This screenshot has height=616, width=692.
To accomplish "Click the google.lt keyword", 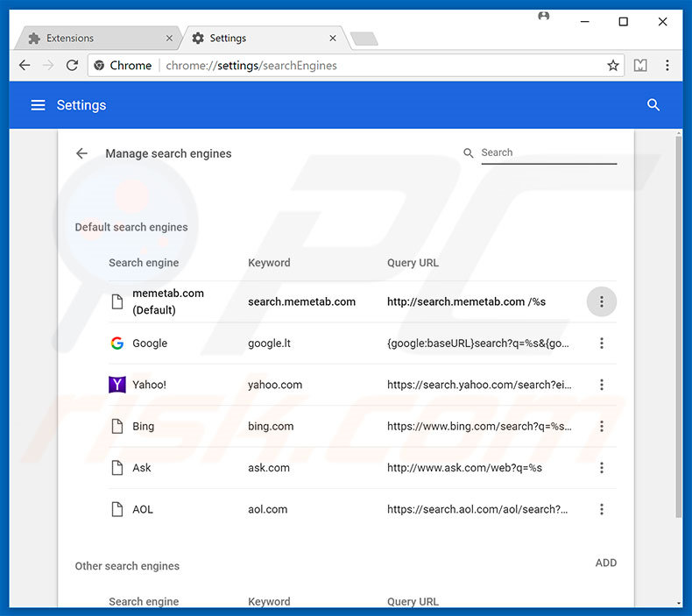I will pos(269,343).
